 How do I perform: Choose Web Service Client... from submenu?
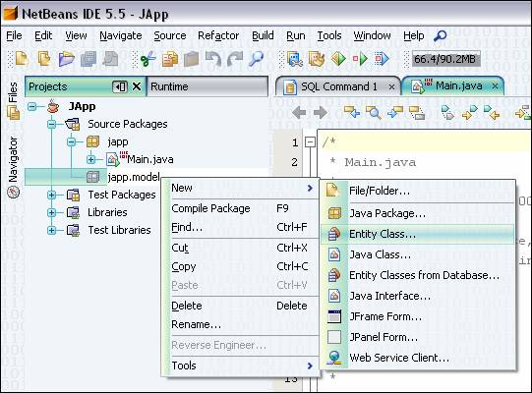(x=417, y=358)
